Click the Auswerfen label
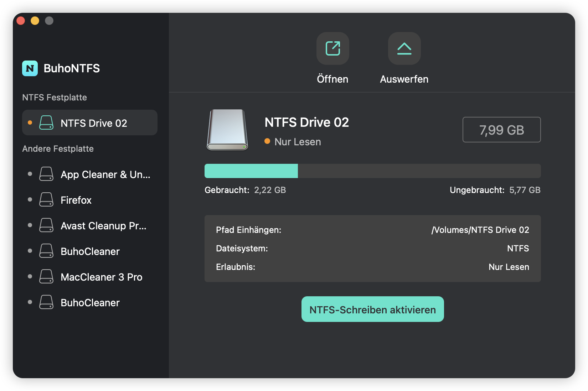The width and height of the screenshot is (588, 391). (x=404, y=79)
